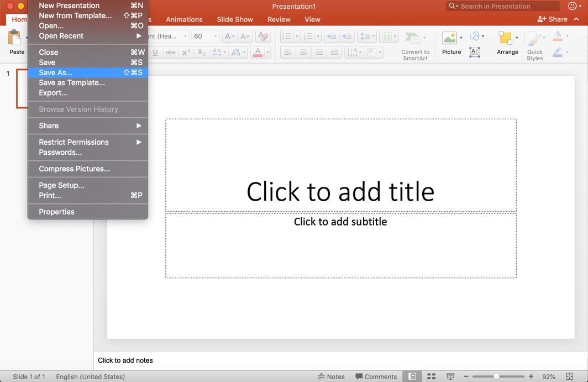
Task: Switch to the Review tab
Action: point(279,19)
